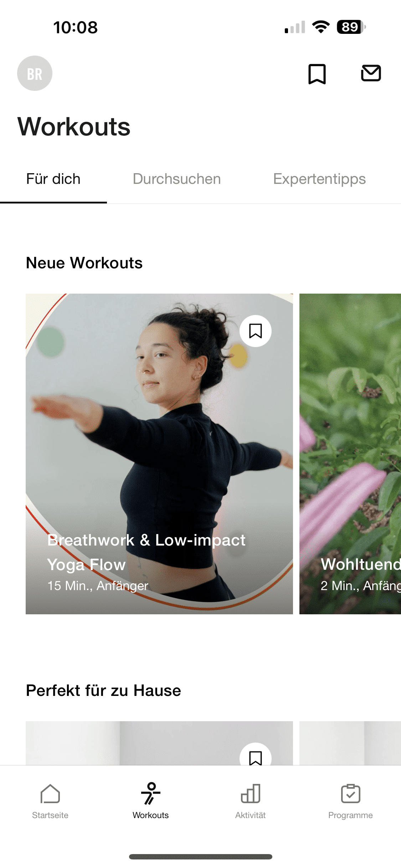The height and width of the screenshot is (868, 401).
Task: Tap the Workouts page title
Action: tap(74, 127)
